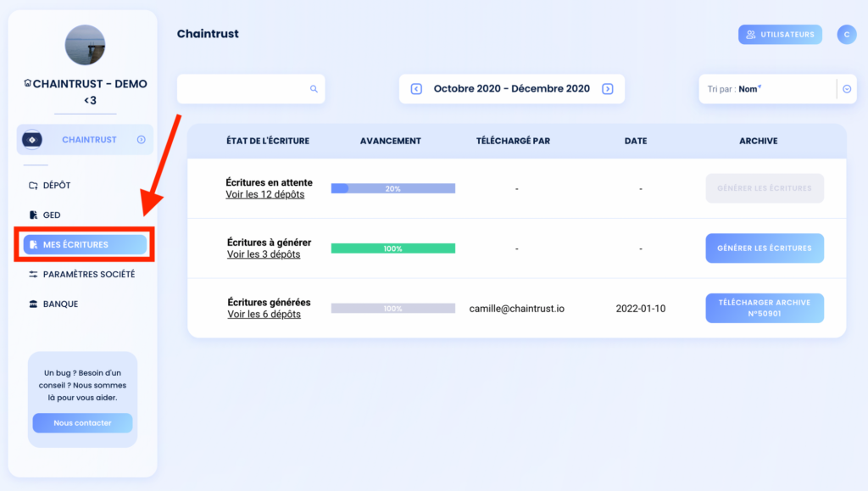Go to previous period with left arrow

coord(416,88)
